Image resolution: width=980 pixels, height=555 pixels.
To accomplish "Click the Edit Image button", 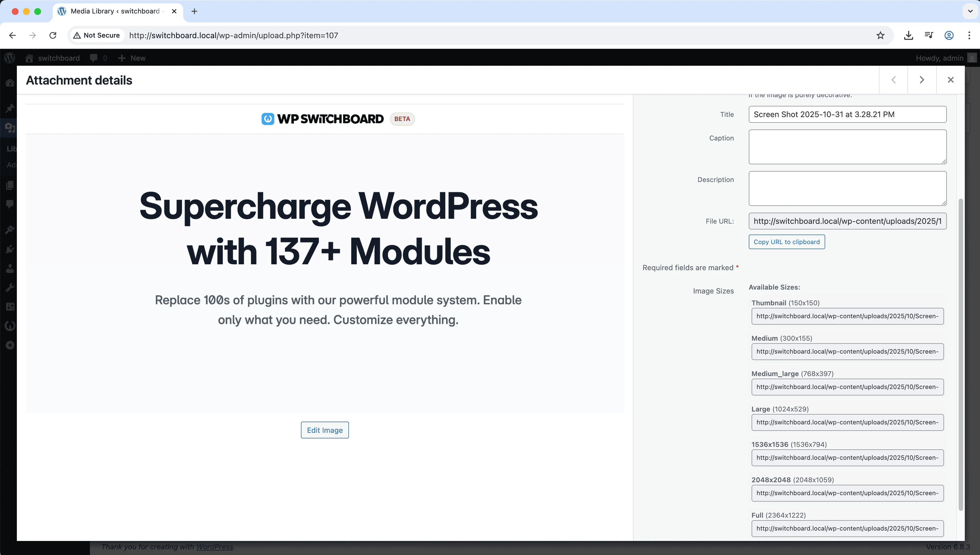I will (x=325, y=430).
